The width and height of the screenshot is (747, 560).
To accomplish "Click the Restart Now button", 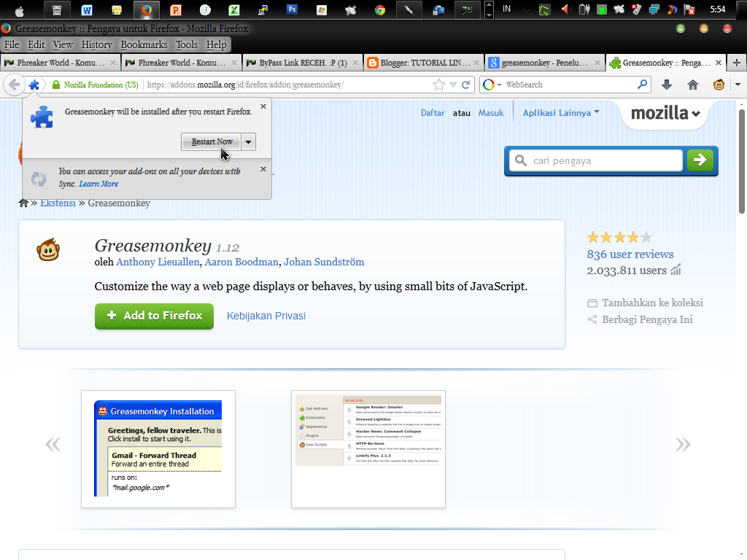I will 210,141.
